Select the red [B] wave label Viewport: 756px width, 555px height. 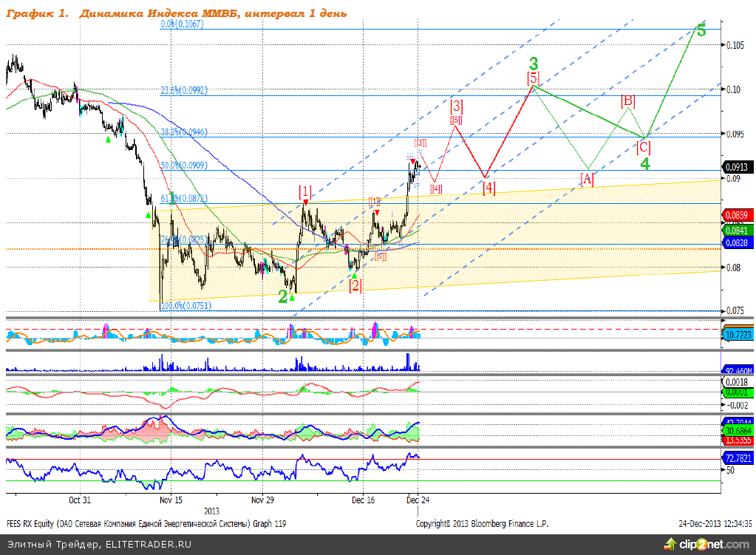pos(627,101)
